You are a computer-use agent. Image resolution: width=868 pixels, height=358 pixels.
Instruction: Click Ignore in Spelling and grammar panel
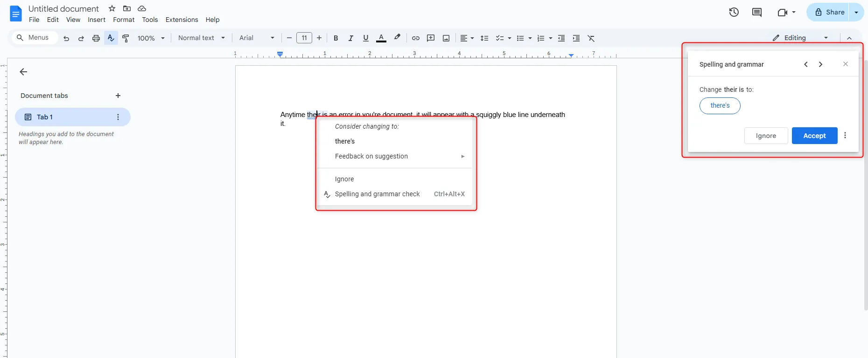click(766, 136)
